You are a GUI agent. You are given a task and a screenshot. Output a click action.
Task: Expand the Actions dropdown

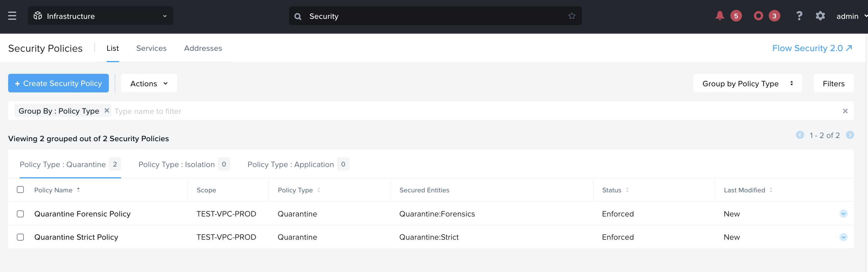(x=149, y=83)
